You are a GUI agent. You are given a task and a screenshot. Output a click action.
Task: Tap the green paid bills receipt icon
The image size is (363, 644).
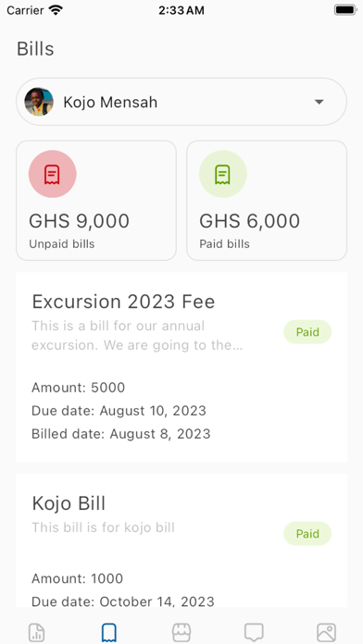(x=223, y=174)
